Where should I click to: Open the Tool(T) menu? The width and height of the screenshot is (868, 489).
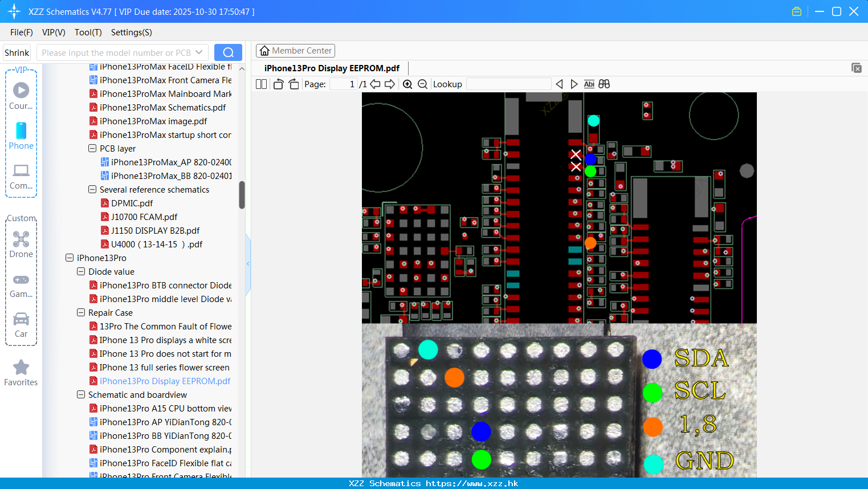pos(88,32)
